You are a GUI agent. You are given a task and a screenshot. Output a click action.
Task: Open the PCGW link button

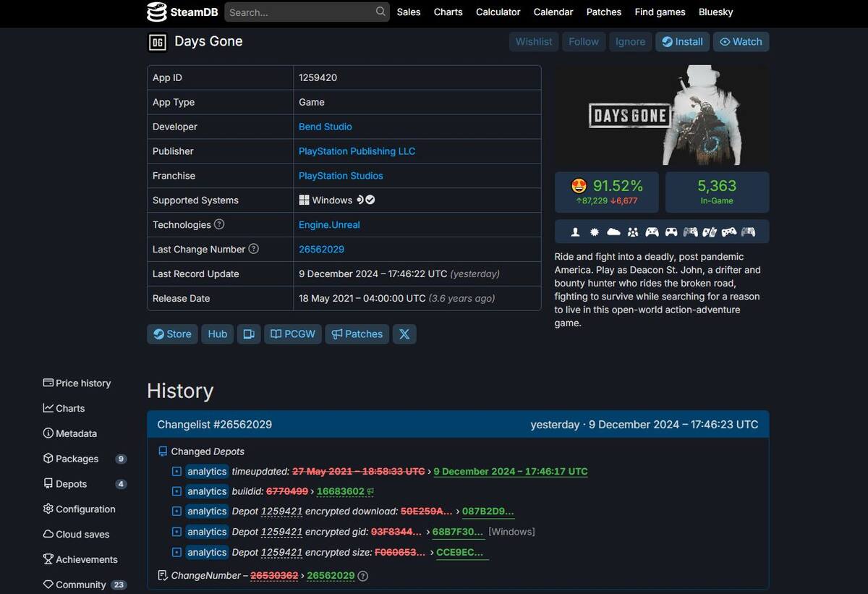click(x=293, y=334)
